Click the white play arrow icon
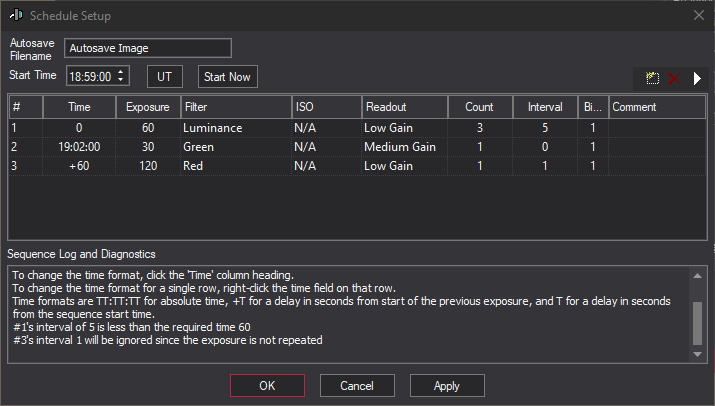 [x=697, y=78]
